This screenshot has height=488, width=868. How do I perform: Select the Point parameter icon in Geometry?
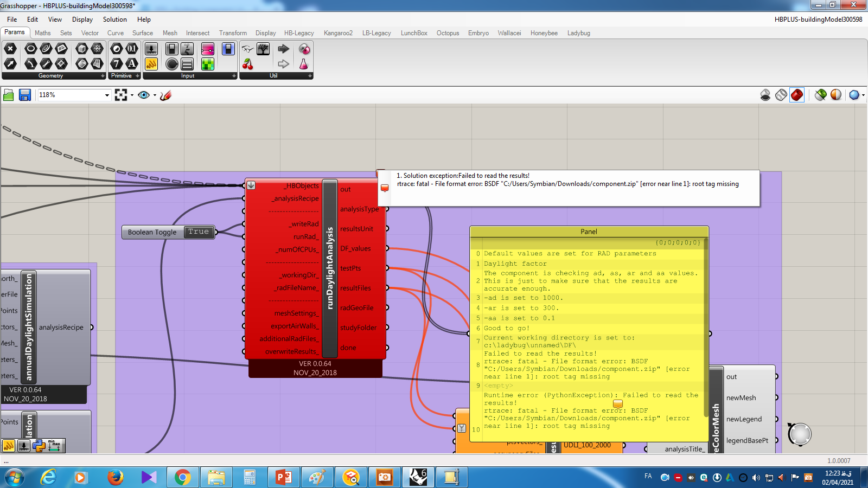pos(10,49)
